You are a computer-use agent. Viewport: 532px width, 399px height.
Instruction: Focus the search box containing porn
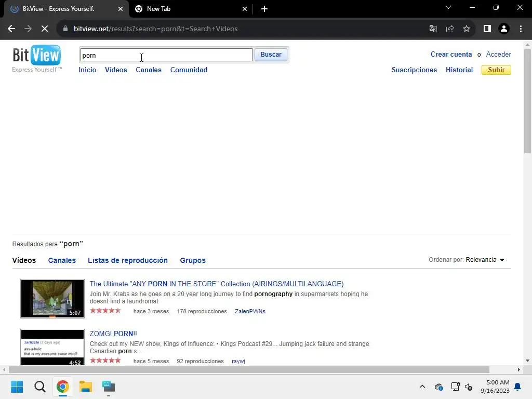(x=166, y=55)
